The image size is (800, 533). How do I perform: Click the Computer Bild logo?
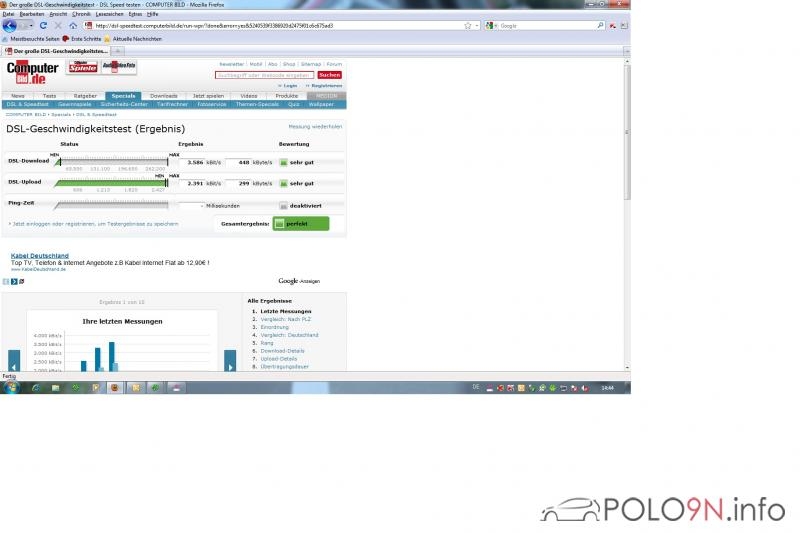(x=33, y=71)
